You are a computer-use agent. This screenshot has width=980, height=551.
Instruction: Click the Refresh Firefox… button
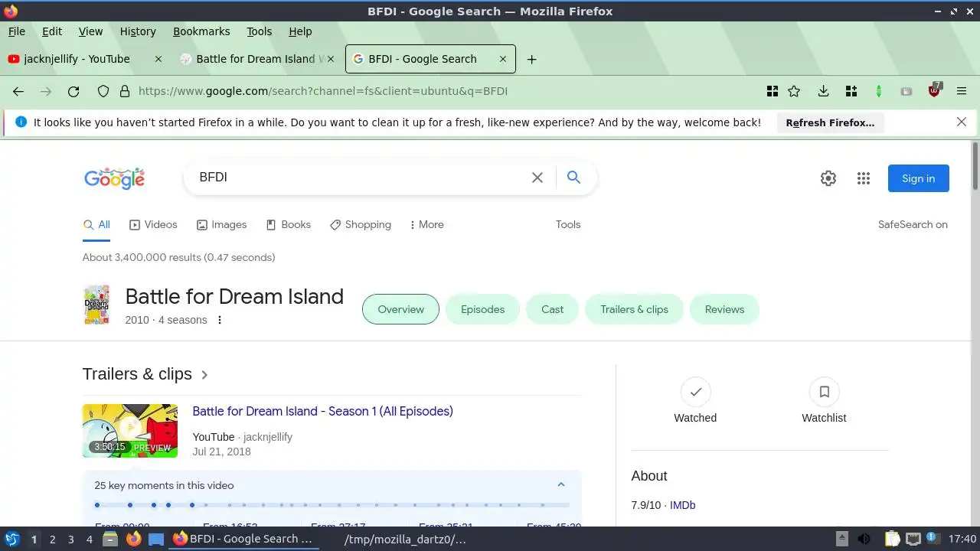tap(830, 122)
